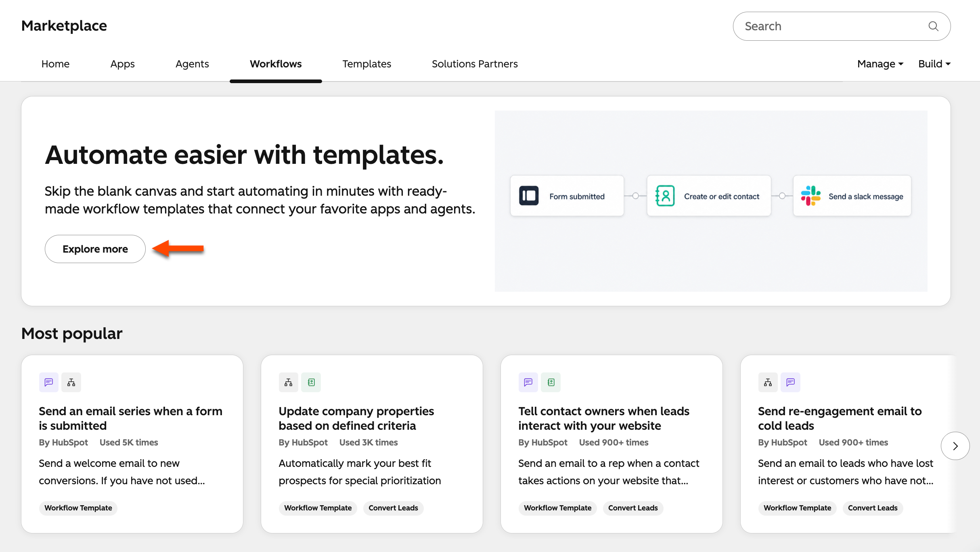Click 'By HubSpot' on the email series card
The image size is (980, 552).
pos(63,443)
